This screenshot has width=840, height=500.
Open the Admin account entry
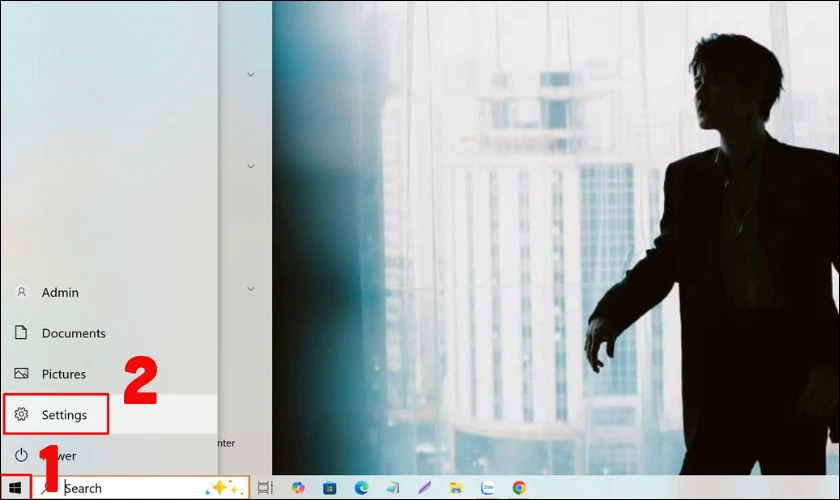coord(109,293)
